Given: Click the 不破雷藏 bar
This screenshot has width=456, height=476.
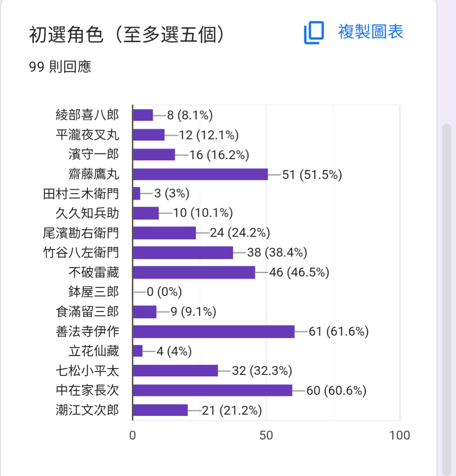Looking at the screenshot, I should (194, 272).
